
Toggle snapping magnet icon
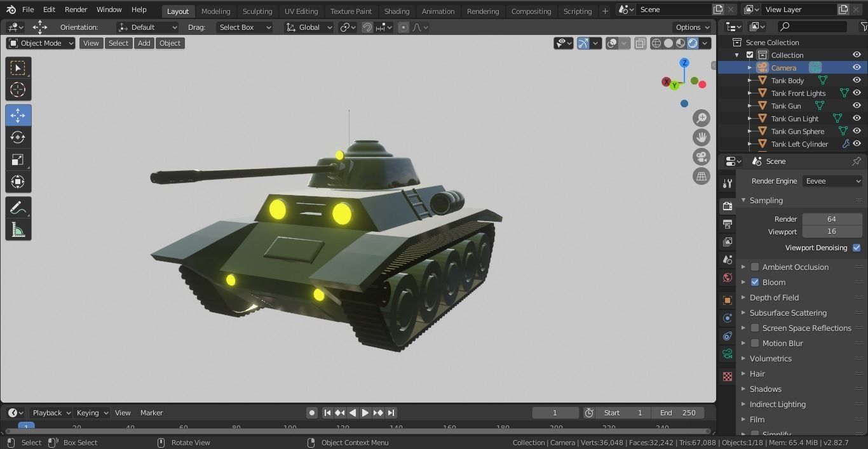pyautogui.click(x=367, y=27)
